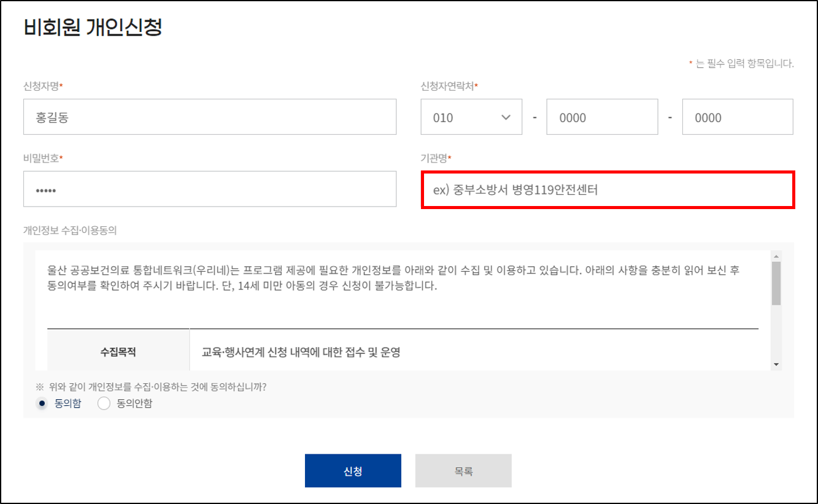Click the gray 목록 button
The image size is (818, 504).
(x=463, y=471)
